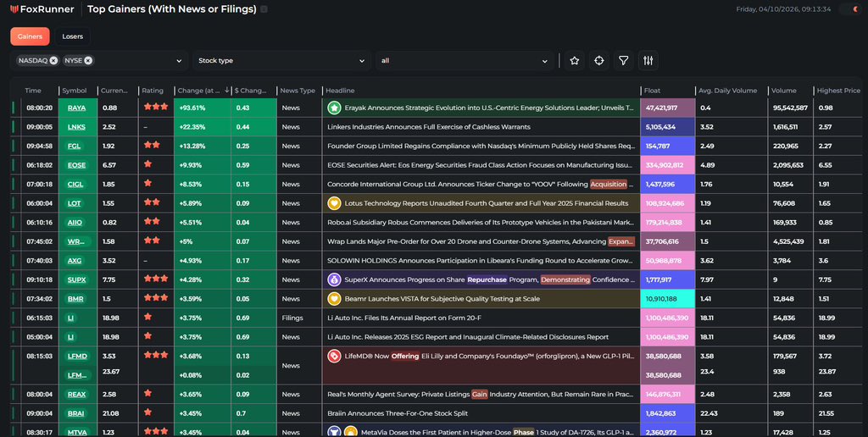Viewport: 868px width, 437px height.
Task: Open the BRAI ticker symbol
Action: coord(75,414)
